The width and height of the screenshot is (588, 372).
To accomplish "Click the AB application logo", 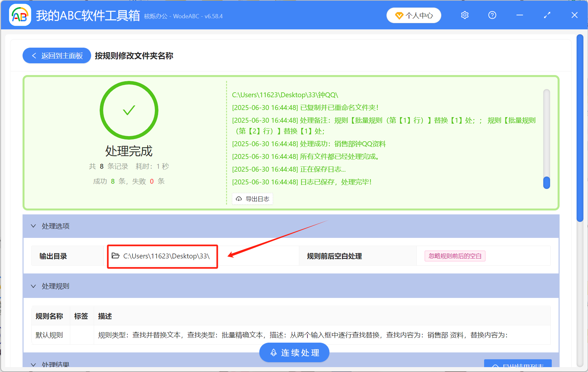I will 20,15.
